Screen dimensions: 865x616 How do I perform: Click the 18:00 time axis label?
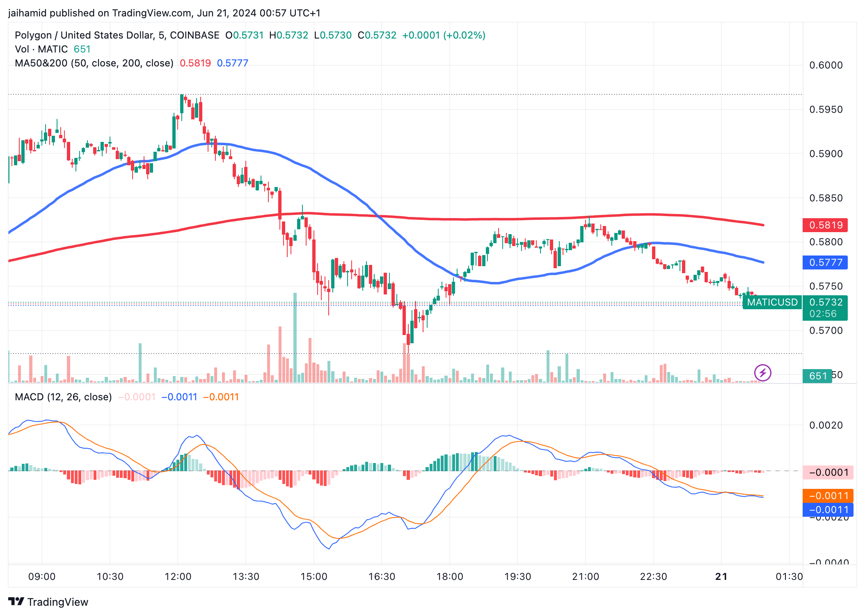[450, 577]
